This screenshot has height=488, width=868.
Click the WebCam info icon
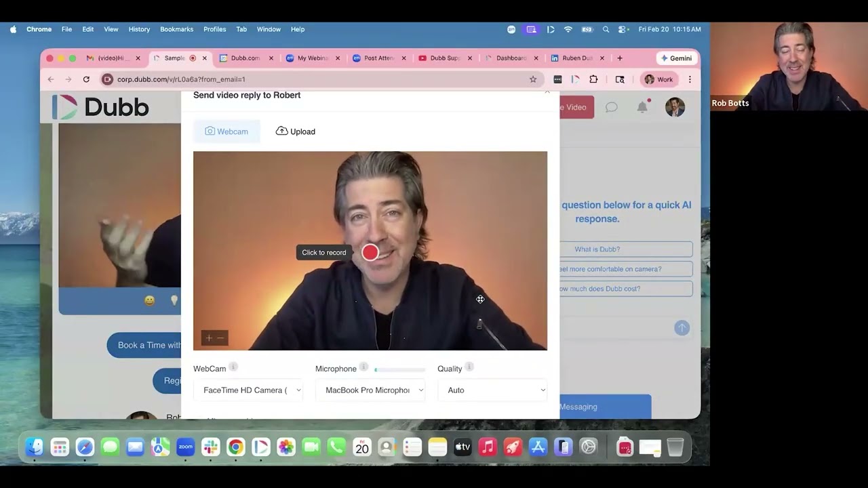click(x=233, y=367)
